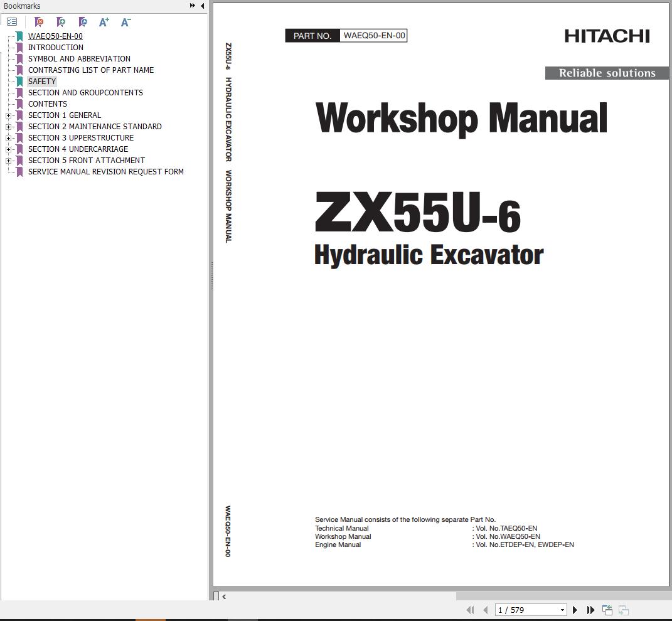Open the bookmarks options menu icon

(12, 22)
